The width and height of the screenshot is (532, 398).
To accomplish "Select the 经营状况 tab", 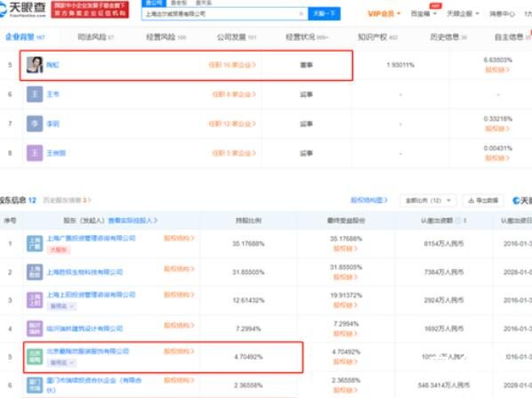I will pyautogui.click(x=307, y=37).
